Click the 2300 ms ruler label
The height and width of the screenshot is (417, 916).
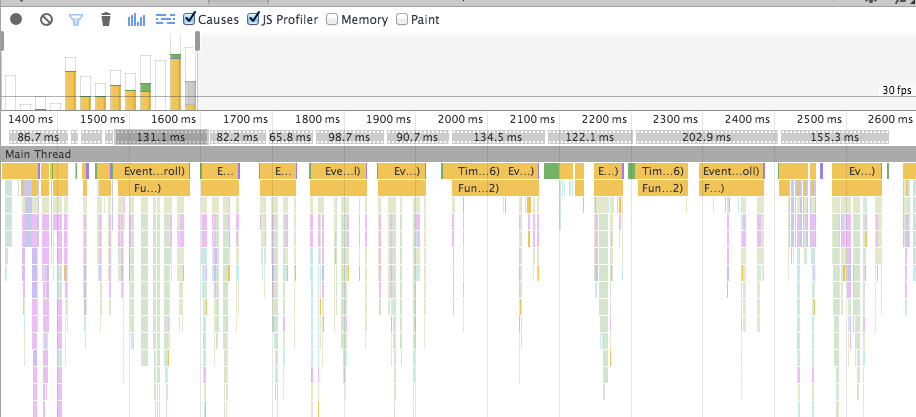pyautogui.click(x=675, y=119)
